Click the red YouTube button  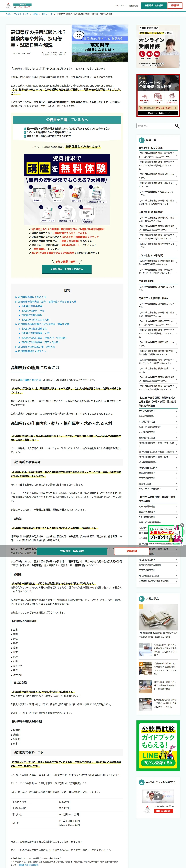click(164, 811)
